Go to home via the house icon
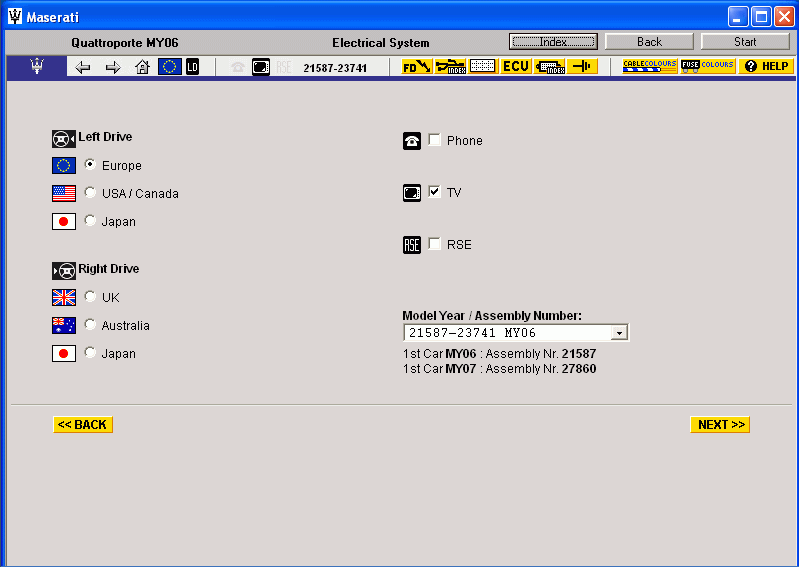The height and width of the screenshot is (567, 799). (142, 67)
